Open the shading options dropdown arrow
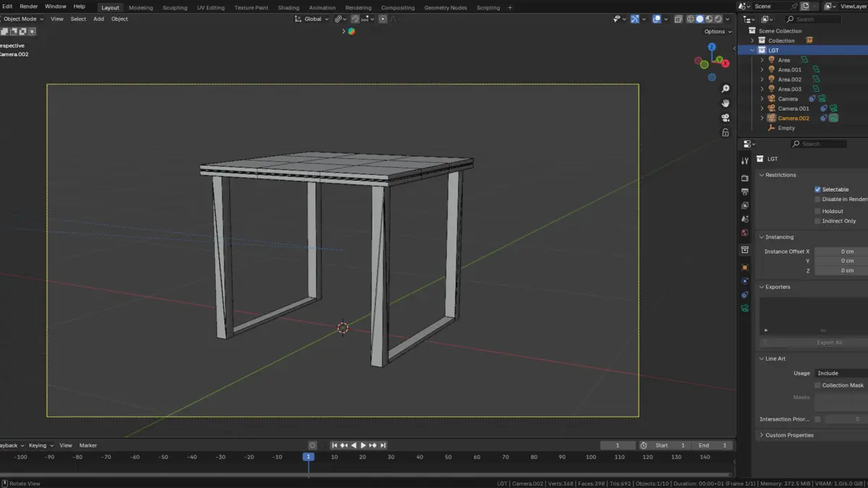 click(x=729, y=19)
